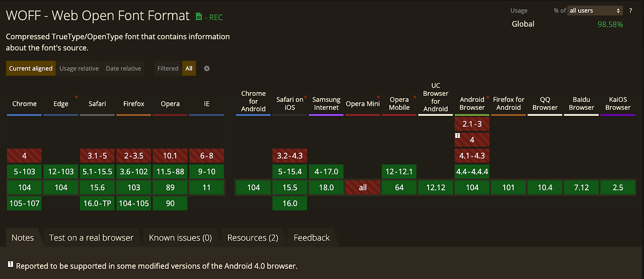This screenshot has height=279, width=644.
Task: Click the question mark help icon
Action: (x=630, y=11)
